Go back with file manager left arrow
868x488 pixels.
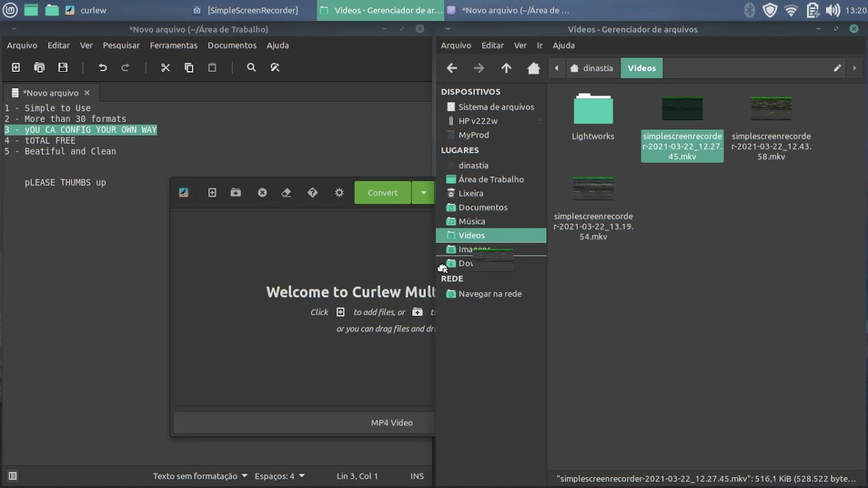click(x=452, y=68)
